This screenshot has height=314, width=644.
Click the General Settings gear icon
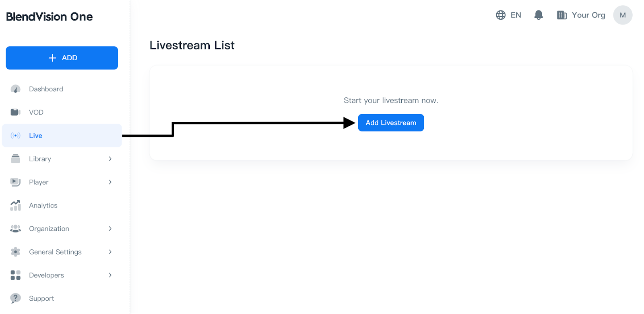pyautogui.click(x=15, y=252)
